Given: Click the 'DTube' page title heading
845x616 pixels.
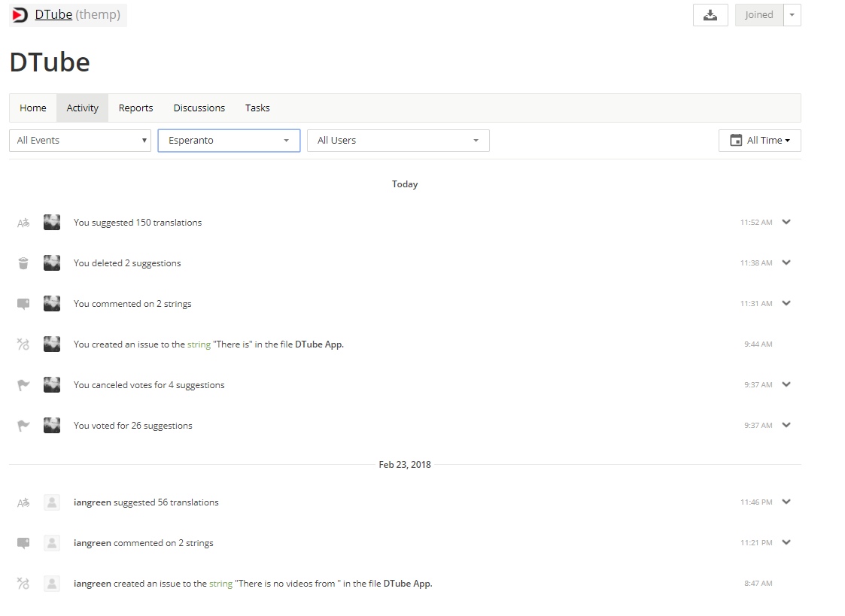Looking at the screenshot, I should pos(50,62).
